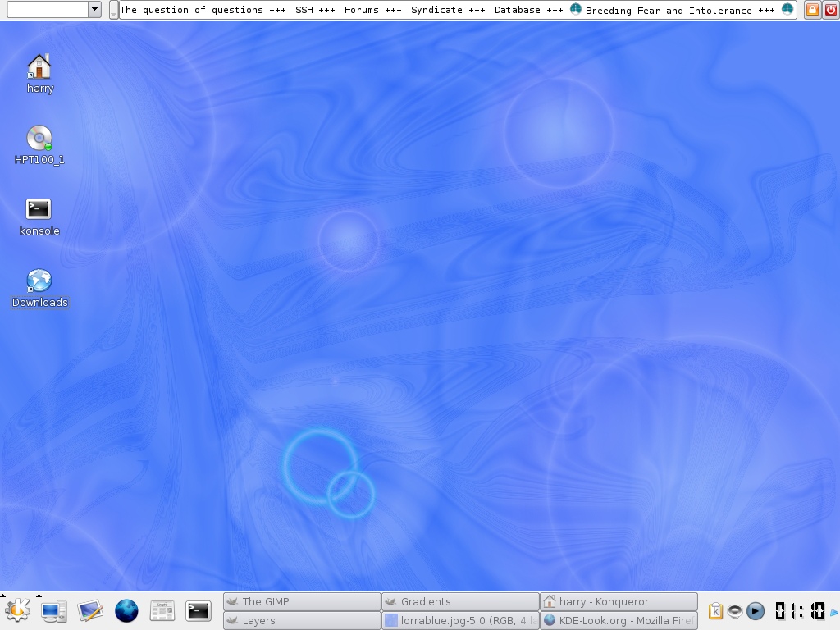Switch to the Gradients taskbar window
The image size is (840, 630).
tap(460, 601)
